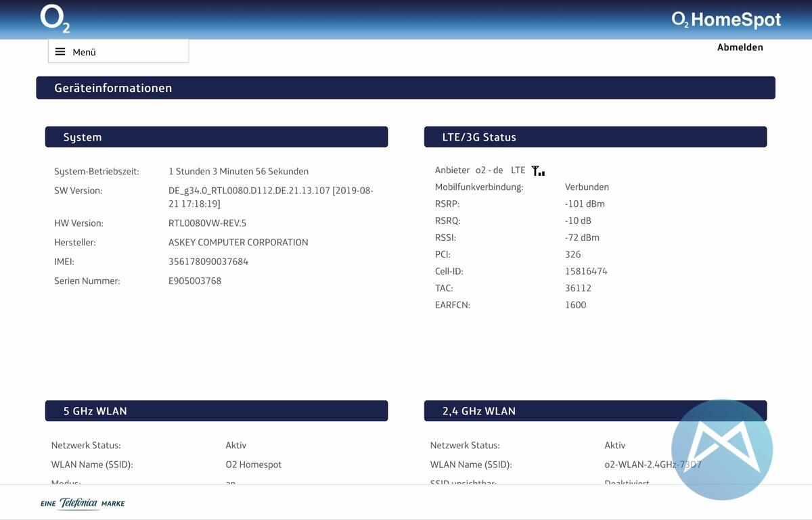
Task: Click the RSRP value -101 dBm
Action: (585, 204)
